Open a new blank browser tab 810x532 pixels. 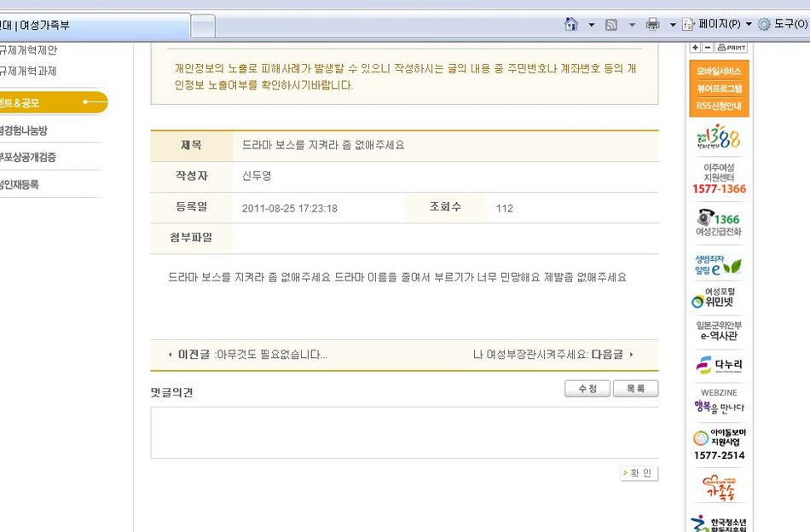(x=203, y=26)
